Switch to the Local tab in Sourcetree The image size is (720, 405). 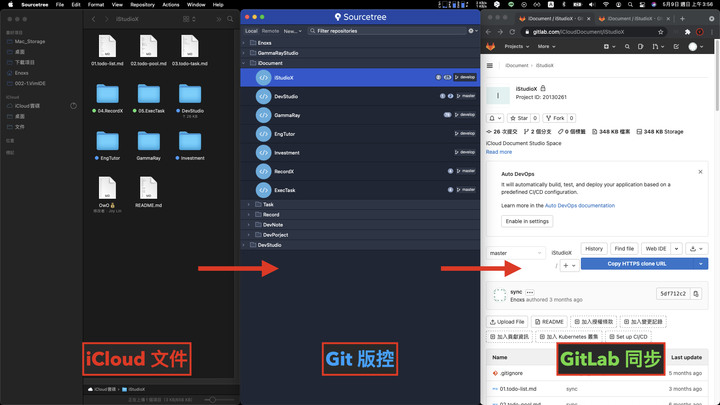251,31
